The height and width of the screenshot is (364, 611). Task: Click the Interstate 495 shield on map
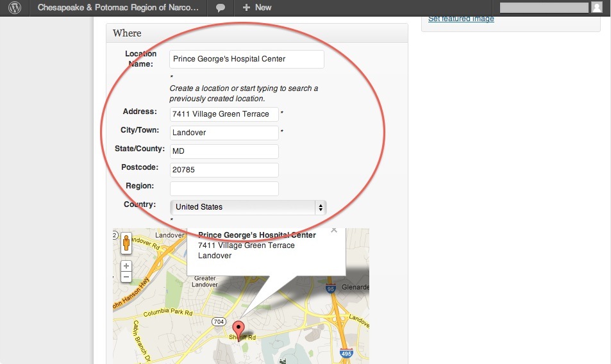[x=346, y=352]
